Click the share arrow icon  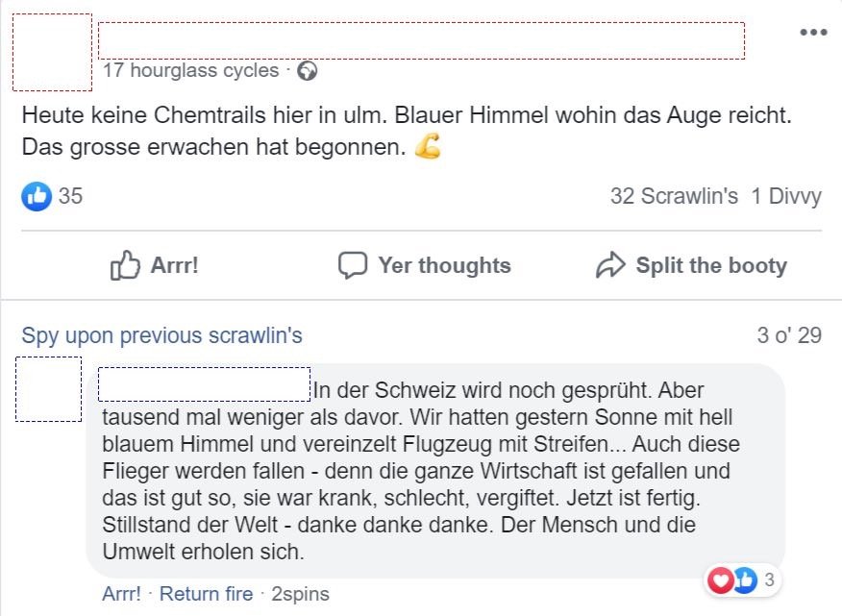610,265
